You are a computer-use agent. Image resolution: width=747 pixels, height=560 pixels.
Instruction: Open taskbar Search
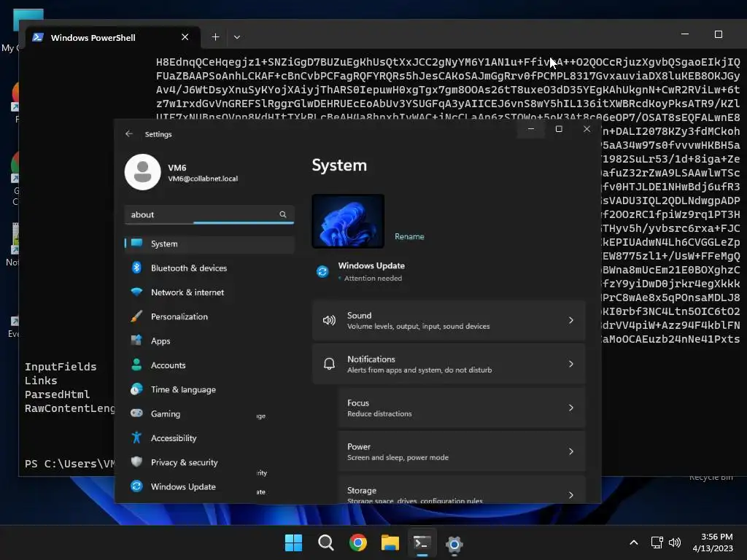326,542
